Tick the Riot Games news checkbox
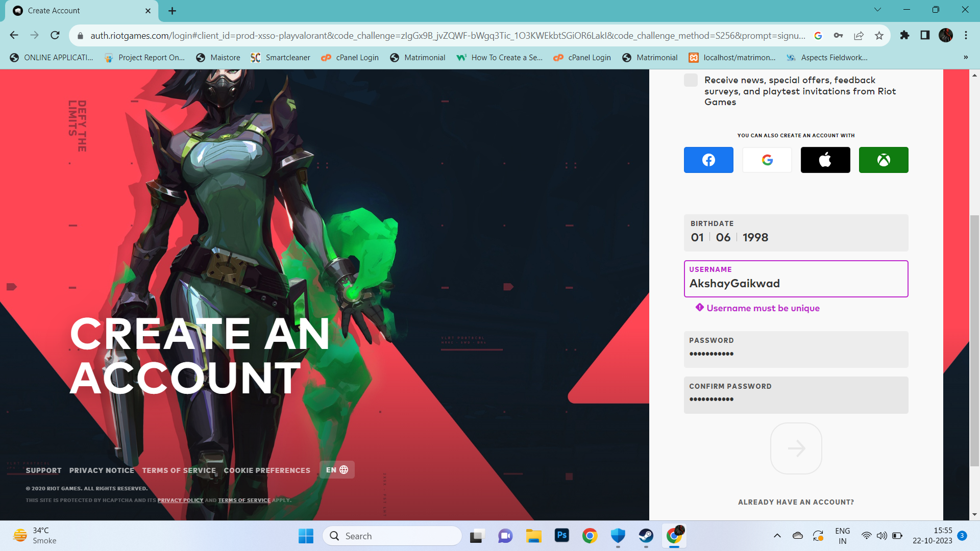980x551 pixels. point(691,80)
